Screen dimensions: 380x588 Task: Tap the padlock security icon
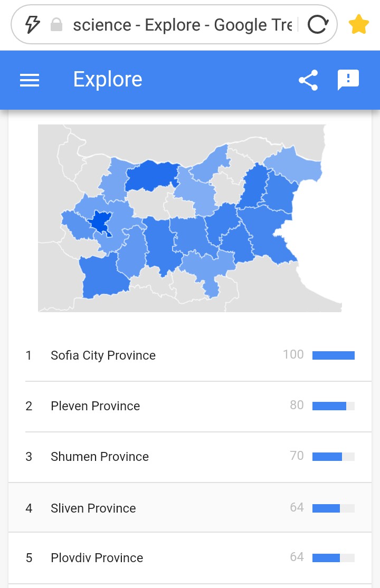(56, 25)
